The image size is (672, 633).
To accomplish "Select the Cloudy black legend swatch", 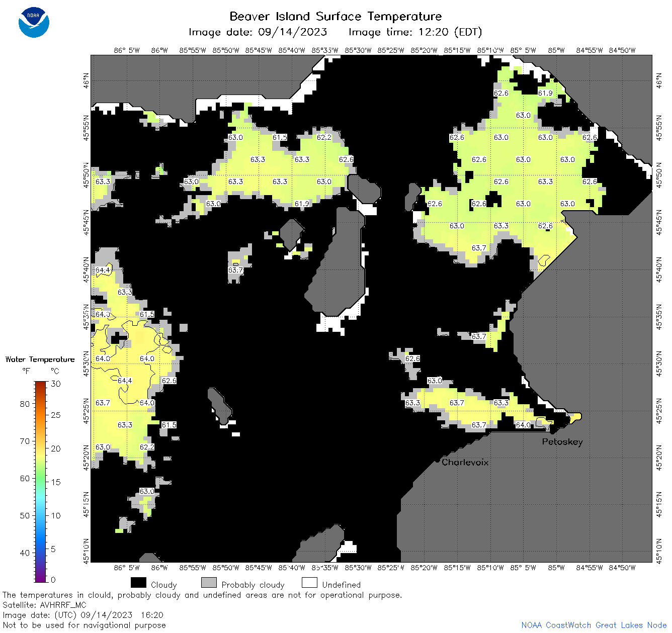I will [138, 582].
